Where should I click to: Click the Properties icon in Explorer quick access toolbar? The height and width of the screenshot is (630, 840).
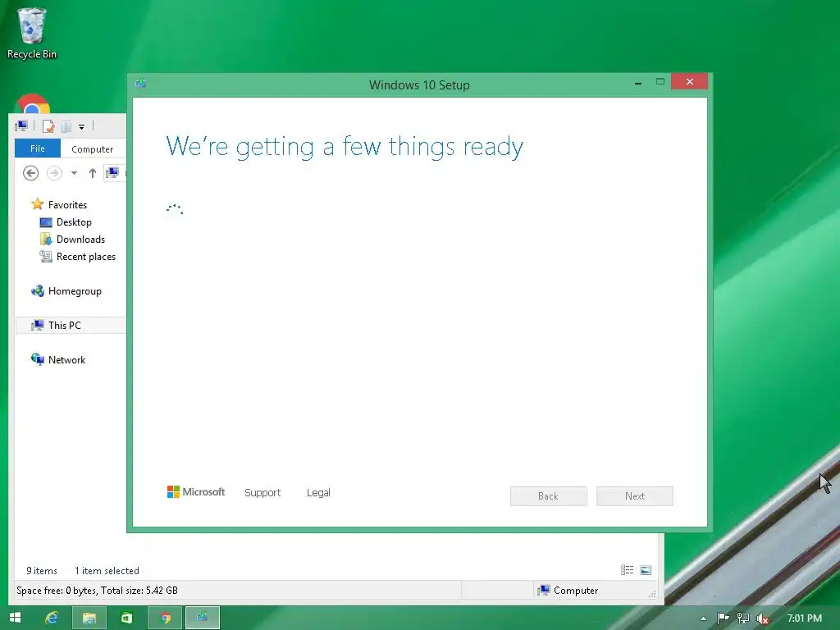click(48, 126)
